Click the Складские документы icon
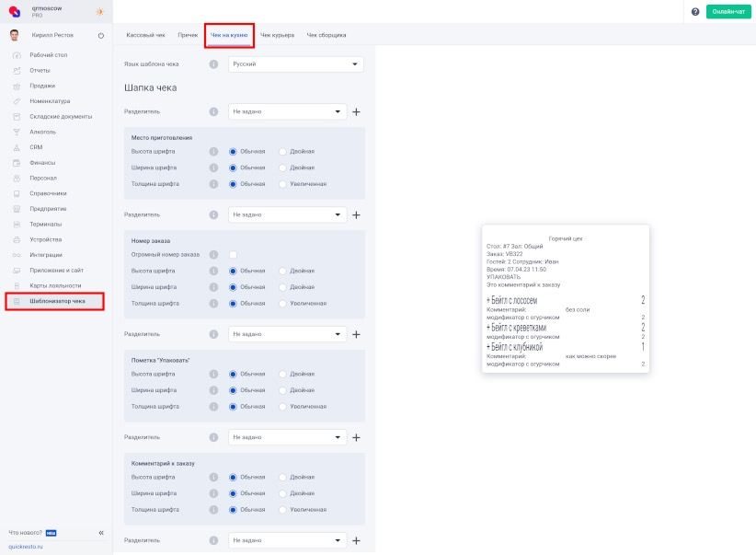This screenshot has width=756, height=555. (17, 117)
